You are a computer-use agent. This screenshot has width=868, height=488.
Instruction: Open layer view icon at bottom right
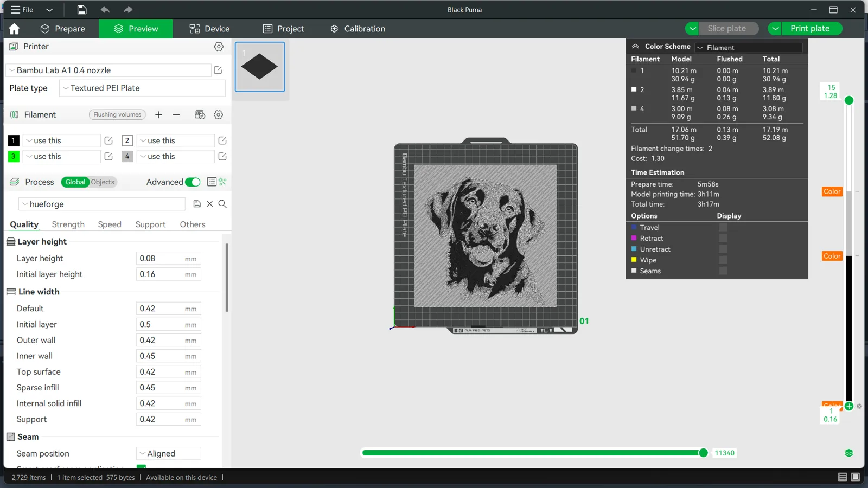pyautogui.click(x=849, y=453)
